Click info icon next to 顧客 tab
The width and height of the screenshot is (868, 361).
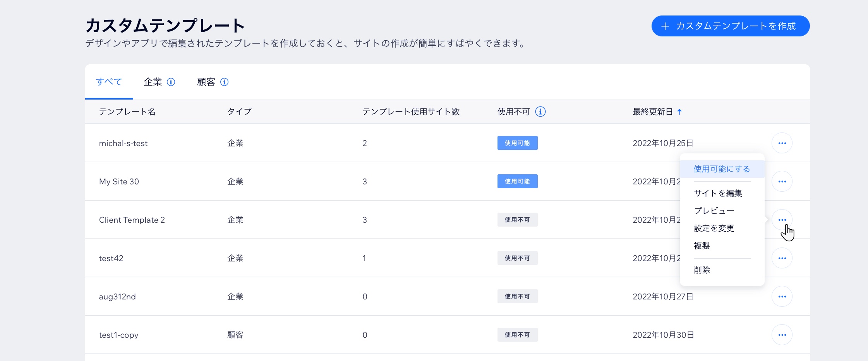coord(224,82)
